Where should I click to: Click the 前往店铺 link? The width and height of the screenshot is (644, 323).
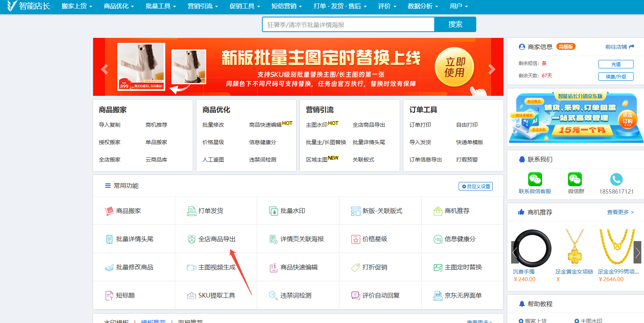point(619,47)
